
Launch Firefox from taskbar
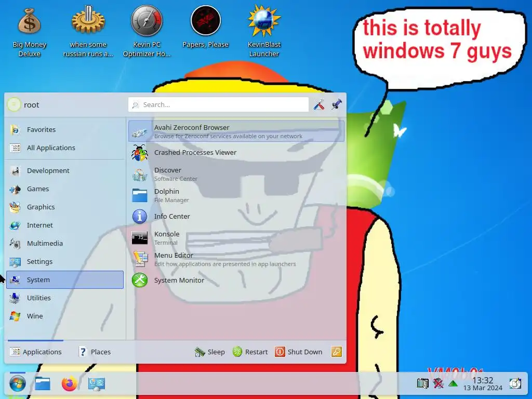click(69, 384)
